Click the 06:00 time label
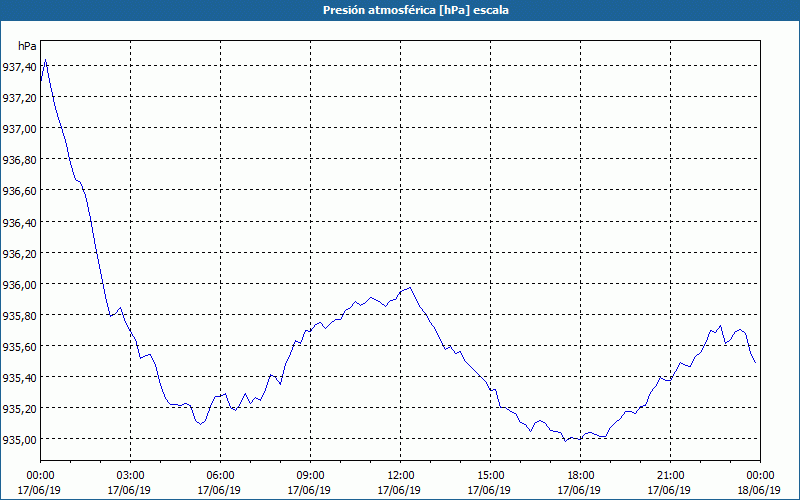 (x=220, y=476)
